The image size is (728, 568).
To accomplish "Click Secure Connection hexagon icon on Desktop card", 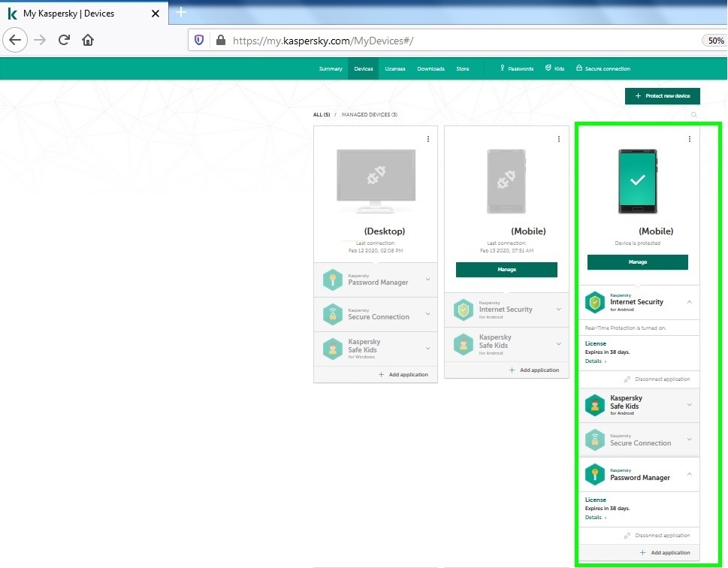I will 332,314.
